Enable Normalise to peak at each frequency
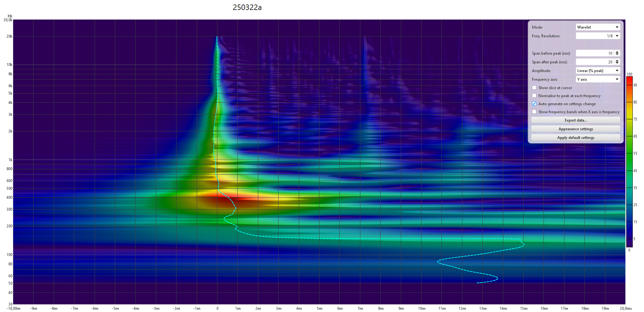The height and width of the screenshot is (312, 644). pyautogui.click(x=534, y=96)
